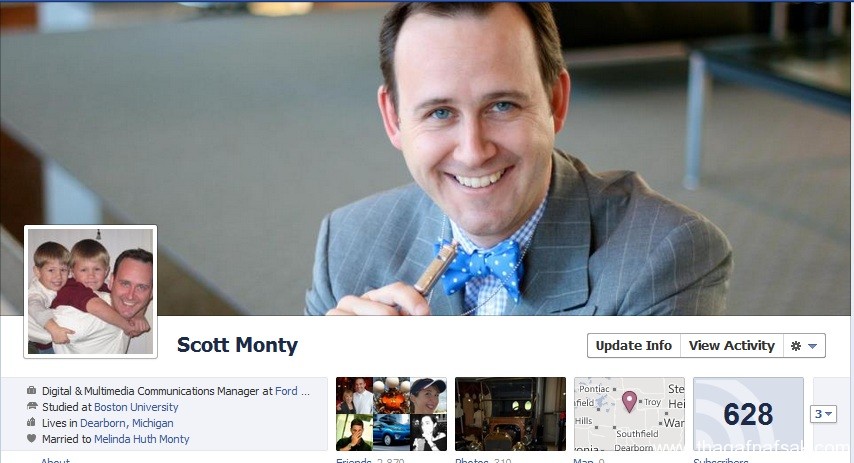
Task: Open Melinda Huth Monty's profile link
Action: tap(142, 439)
